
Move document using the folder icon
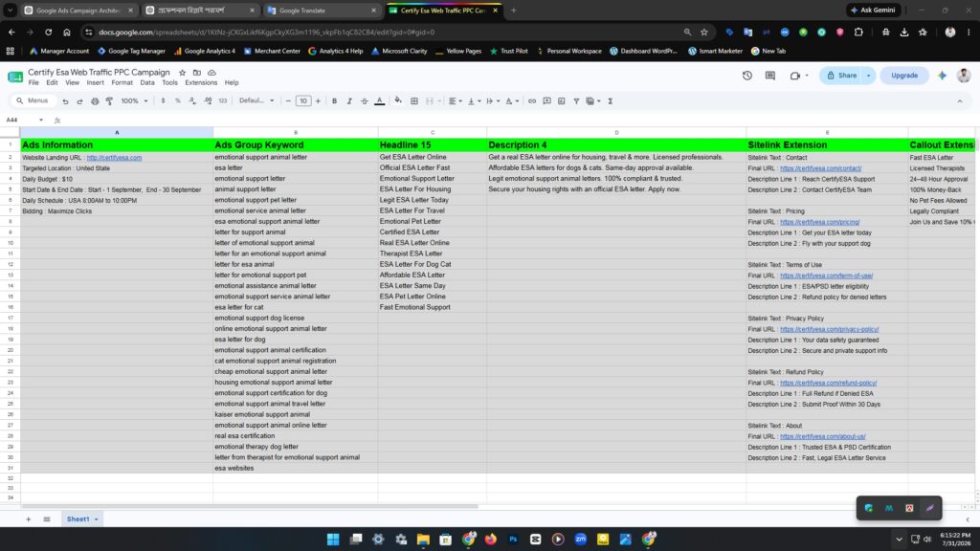pos(197,73)
